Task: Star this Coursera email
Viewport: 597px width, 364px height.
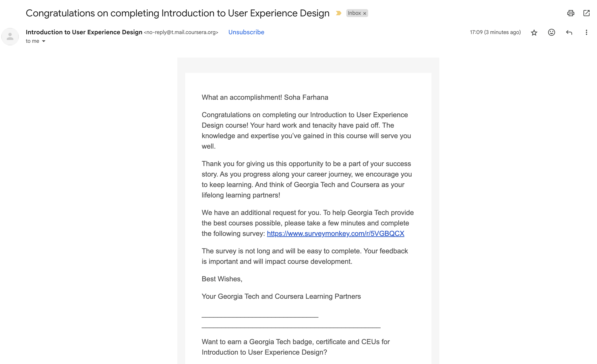Action: point(534,33)
